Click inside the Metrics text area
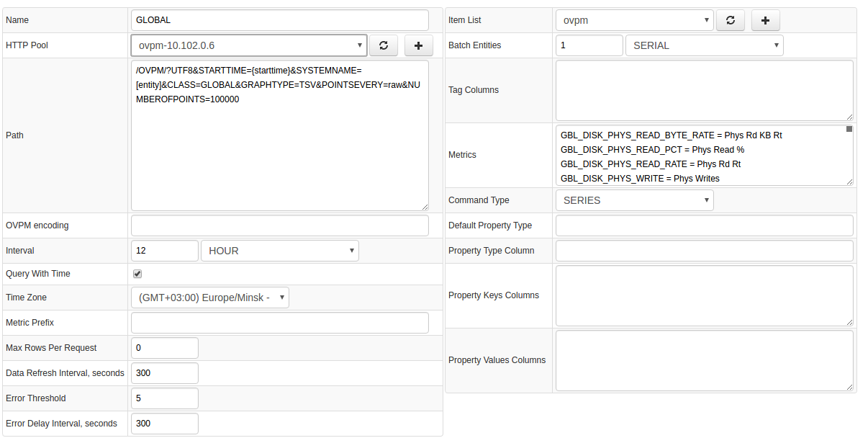The width and height of the screenshot is (868, 438). (x=691, y=155)
